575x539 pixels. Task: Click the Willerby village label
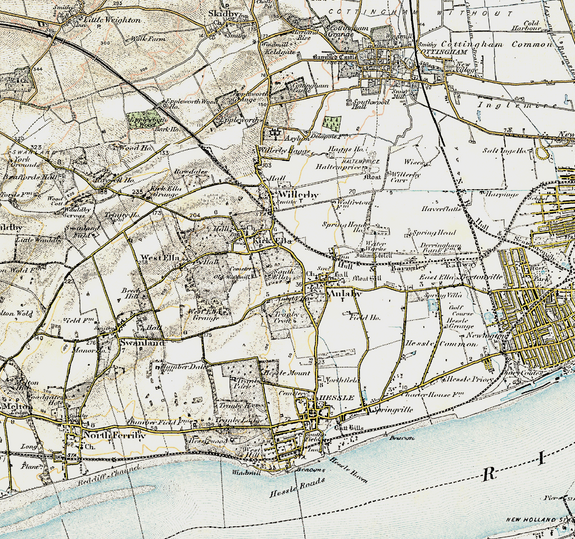click(298, 195)
